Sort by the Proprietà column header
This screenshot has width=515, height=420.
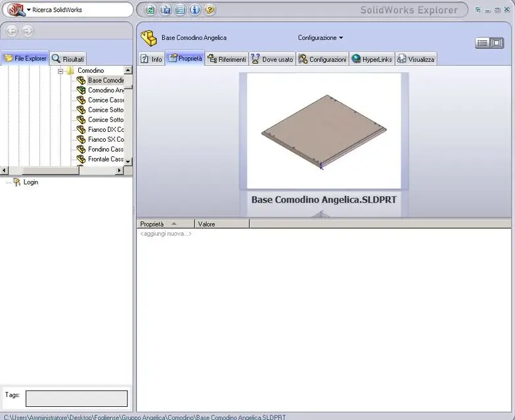pos(166,224)
